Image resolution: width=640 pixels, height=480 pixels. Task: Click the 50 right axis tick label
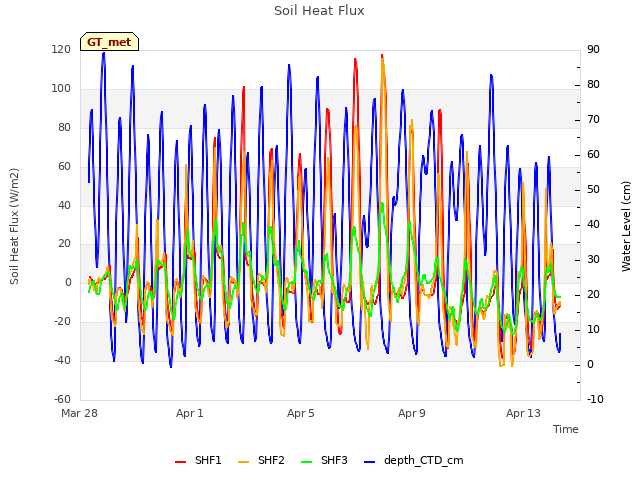click(593, 190)
